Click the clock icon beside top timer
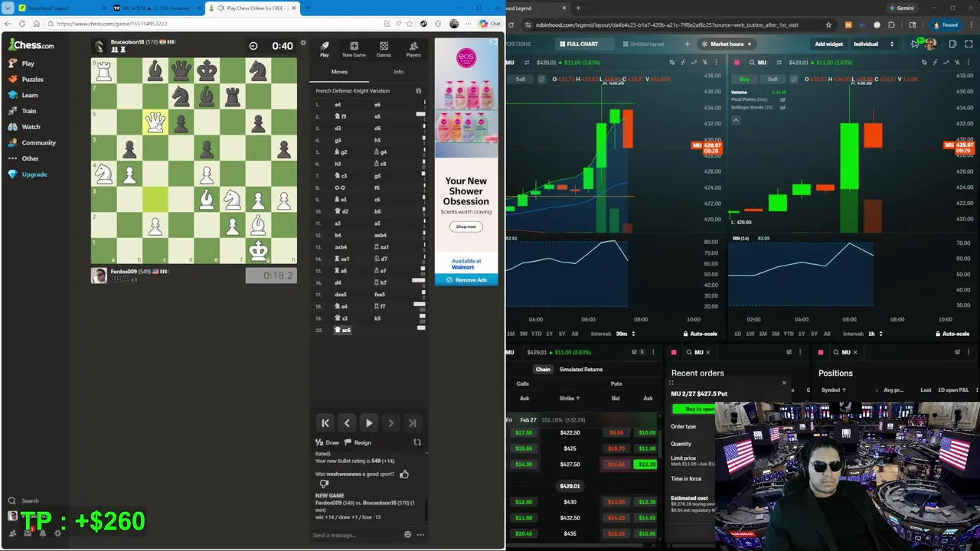This screenshot has width=980, height=551. 253,46
